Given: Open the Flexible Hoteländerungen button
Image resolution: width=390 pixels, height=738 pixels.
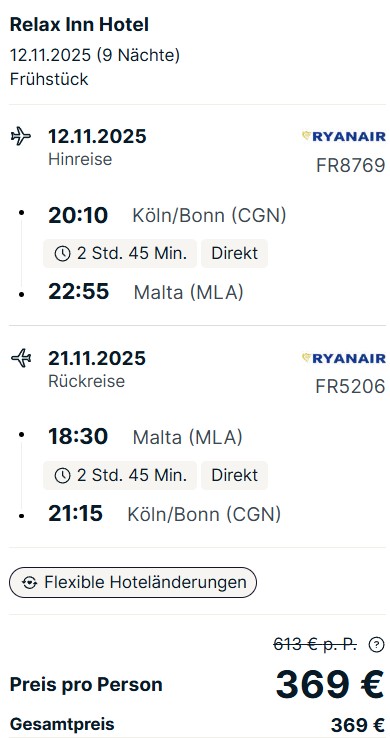Looking at the screenshot, I should point(133,583).
